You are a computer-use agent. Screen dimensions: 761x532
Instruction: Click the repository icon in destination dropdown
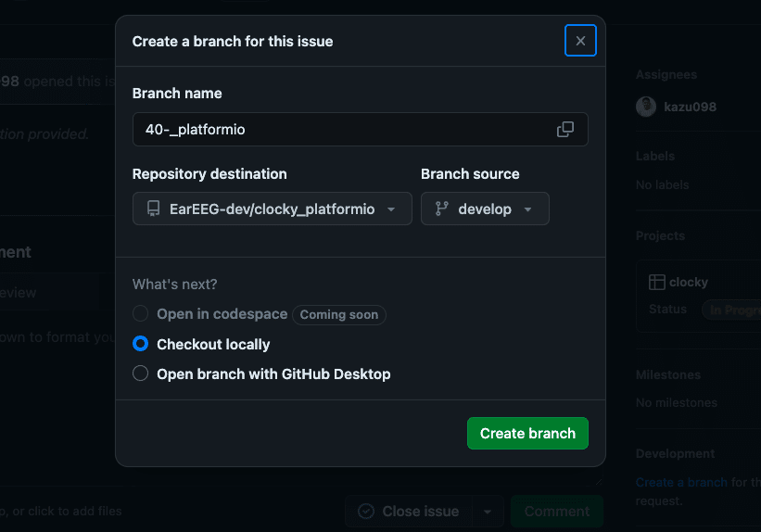153,209
